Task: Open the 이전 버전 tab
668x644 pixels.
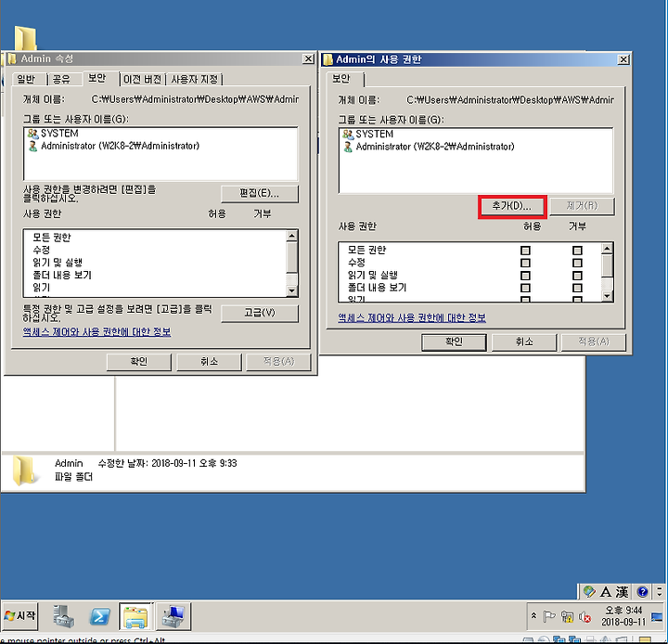Action: (142, 79)
